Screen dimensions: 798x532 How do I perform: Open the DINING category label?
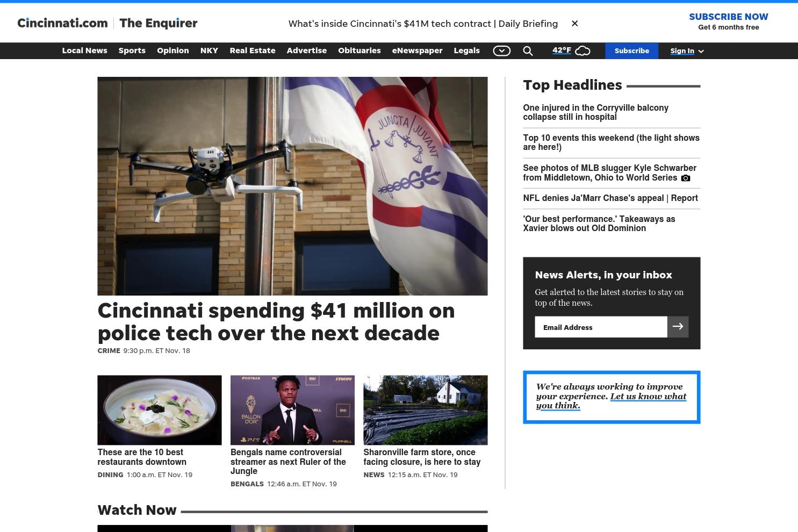click(x=110, y=475)
